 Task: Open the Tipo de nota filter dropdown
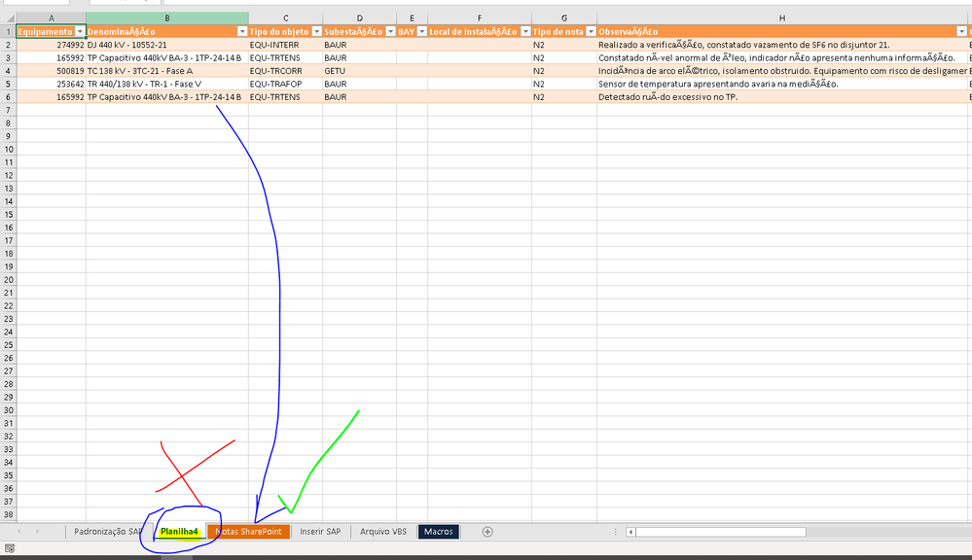point(591,31)
